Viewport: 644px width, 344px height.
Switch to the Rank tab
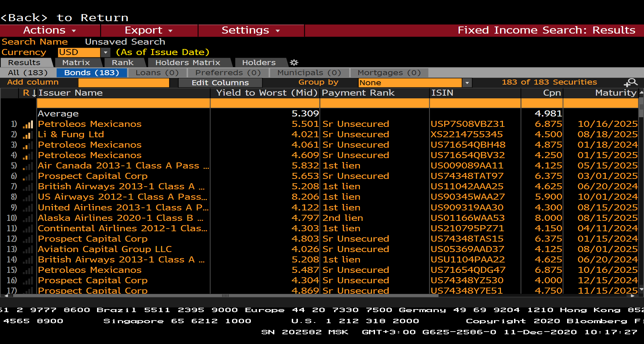click(123, 62)
